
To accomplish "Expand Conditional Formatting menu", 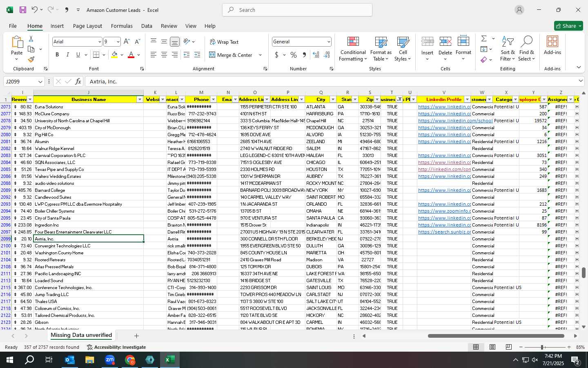I will click(353, 49).
